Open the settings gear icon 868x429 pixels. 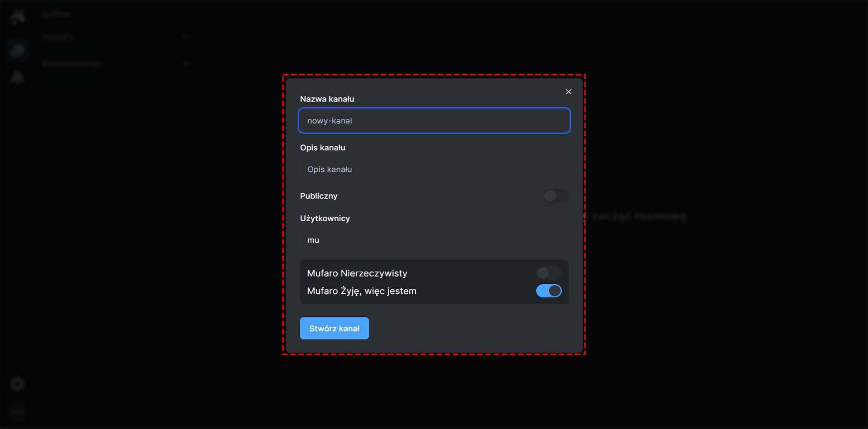18,384
